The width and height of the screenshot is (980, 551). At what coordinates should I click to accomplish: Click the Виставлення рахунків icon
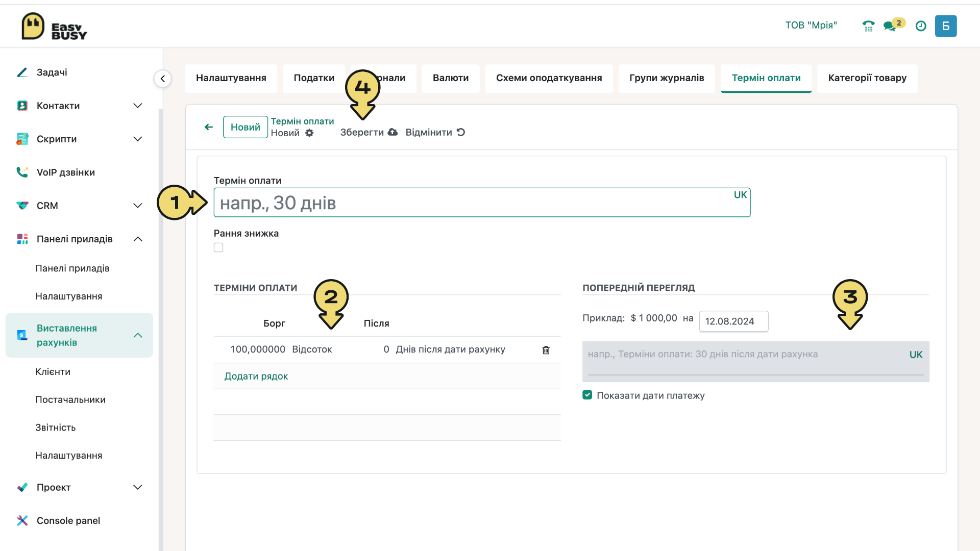22,335
